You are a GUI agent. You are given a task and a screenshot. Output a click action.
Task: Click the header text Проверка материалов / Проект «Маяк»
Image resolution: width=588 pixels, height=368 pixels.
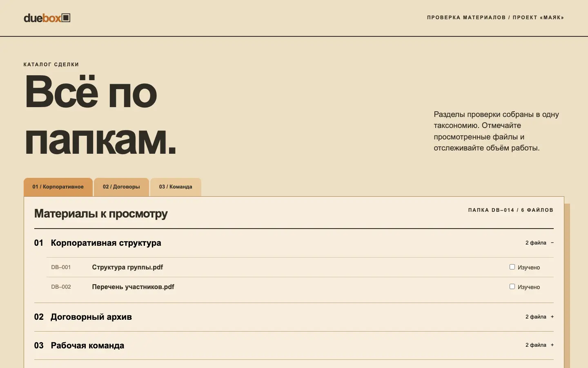pos(495,18)
